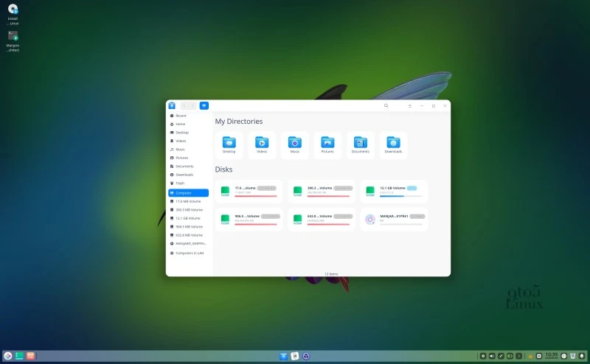Browse Computers in LAN

188,253
